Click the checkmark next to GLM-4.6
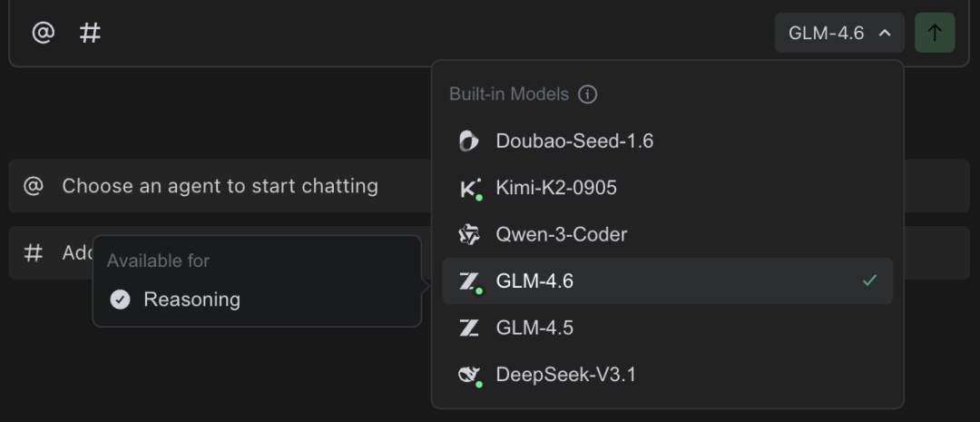980x422 pixels. coord(869,280)
